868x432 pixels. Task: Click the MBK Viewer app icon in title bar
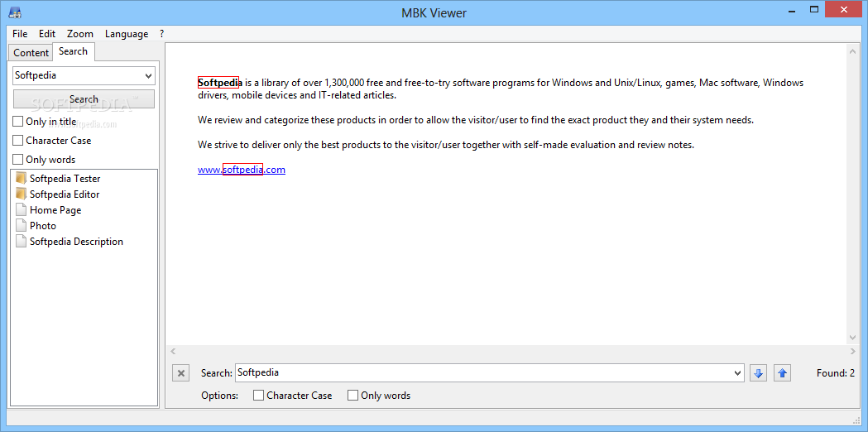click(x=16, y=12)
